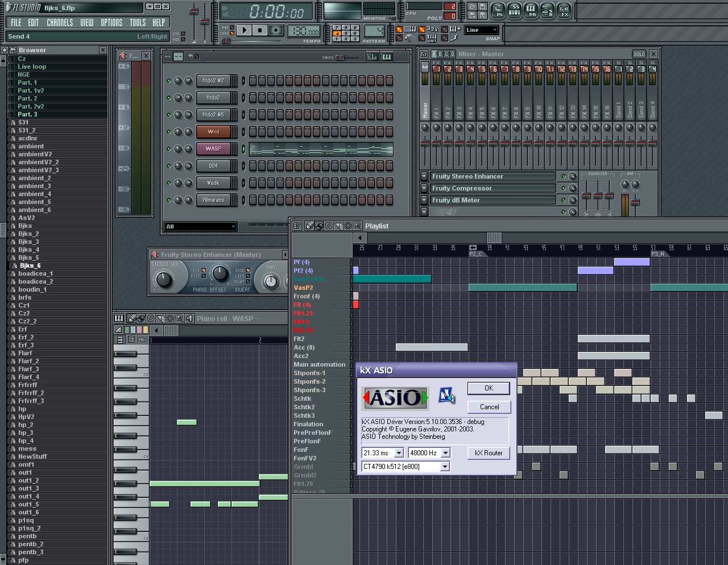Click the Play button in transport panel
The width and height of the screenshot is (728, 565).
(x=244, y=30)
